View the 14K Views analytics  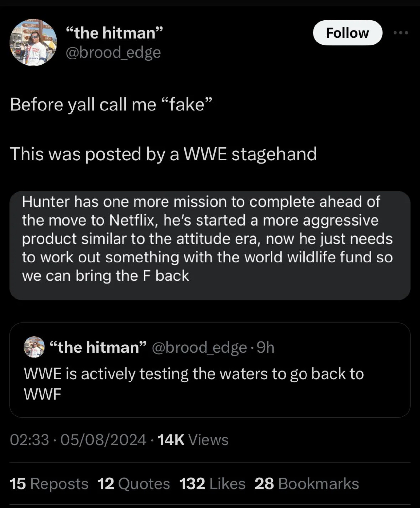193,440
